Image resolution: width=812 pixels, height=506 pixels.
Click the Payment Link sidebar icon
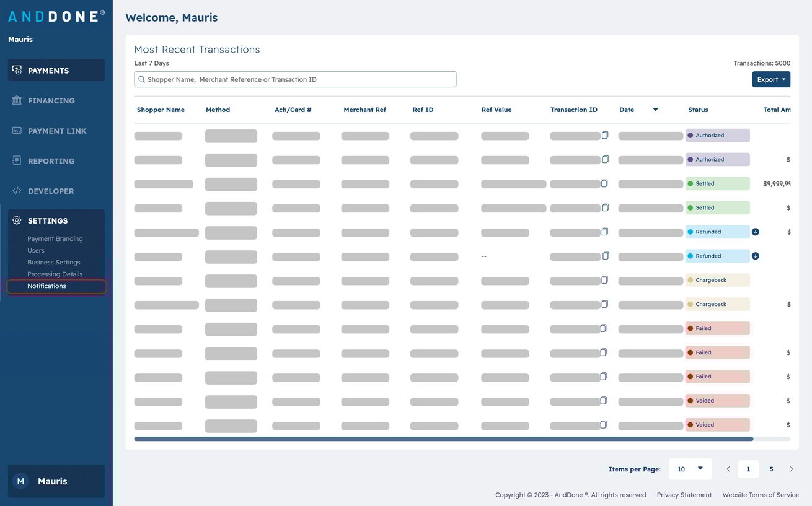coord(18,131)
